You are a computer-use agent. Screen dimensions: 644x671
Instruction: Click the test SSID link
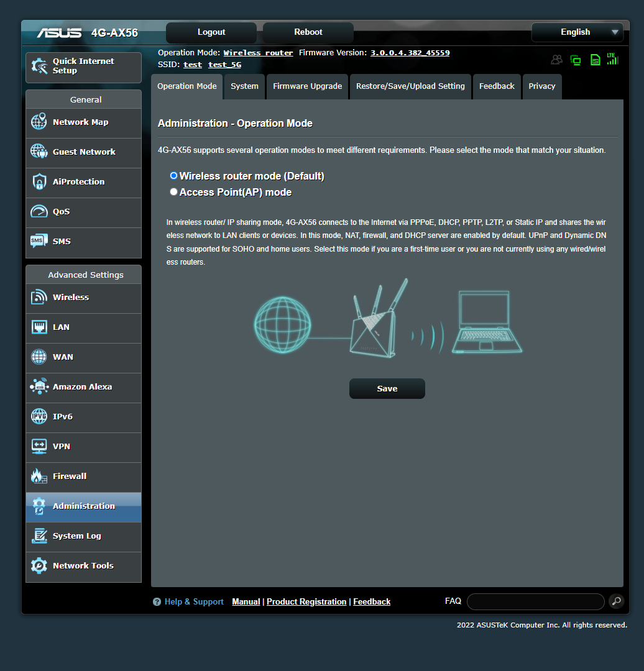[x=193, y=65]
